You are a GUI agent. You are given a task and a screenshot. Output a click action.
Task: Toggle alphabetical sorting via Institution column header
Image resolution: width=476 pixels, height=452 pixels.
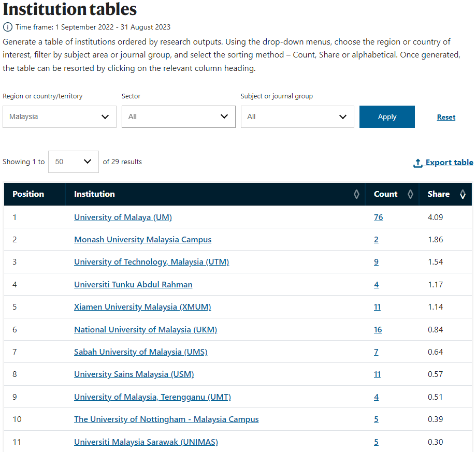[x=94, y=194]
